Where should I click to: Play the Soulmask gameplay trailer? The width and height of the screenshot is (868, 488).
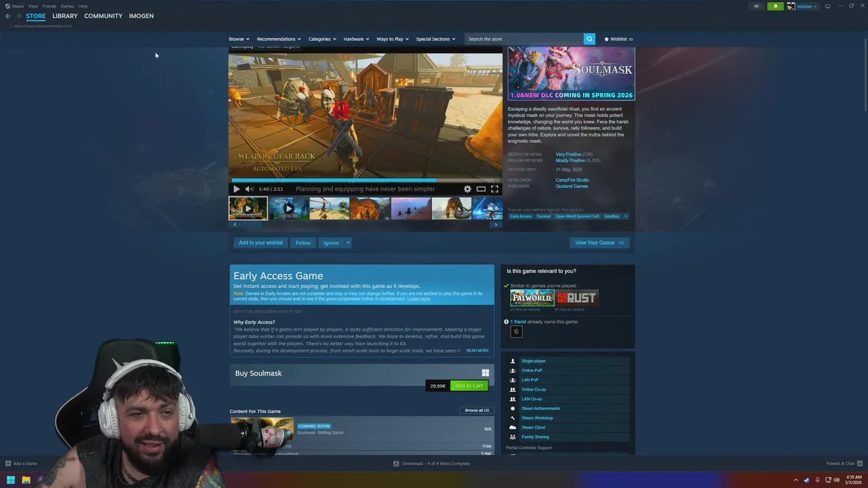pos(236,189)
